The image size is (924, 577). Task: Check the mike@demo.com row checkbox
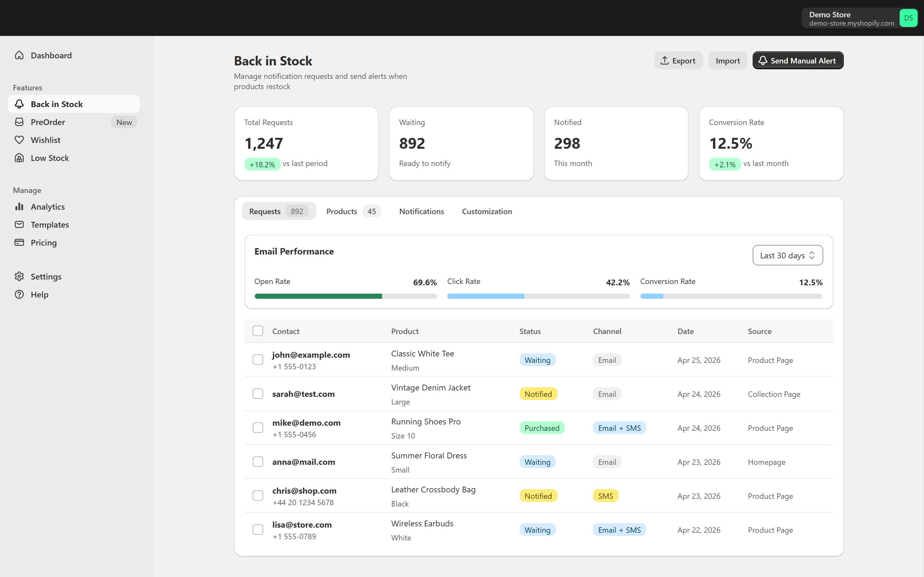click(258, 427)
